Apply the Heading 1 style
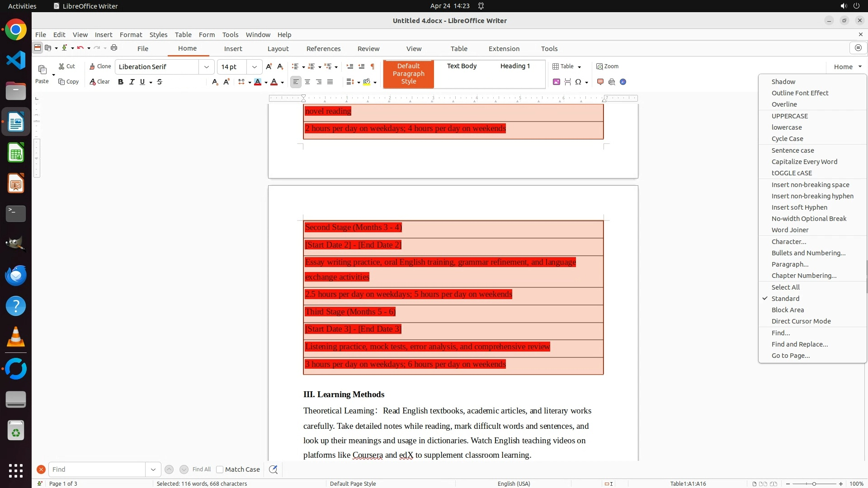This screenshot has width=868, height=488. pyautogui.click(x=515, y=66)
